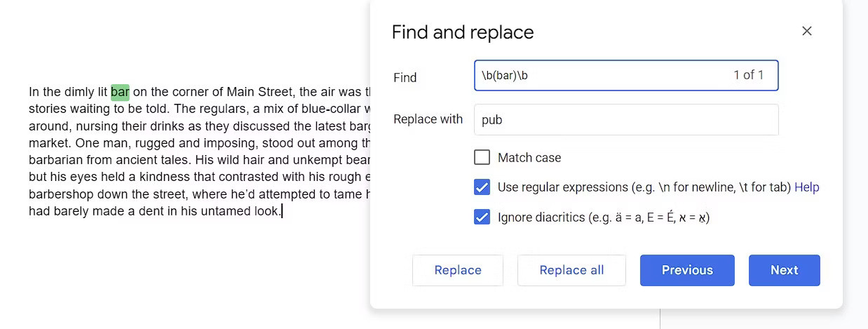Click the Find and replace dialog title
This screenshot has height=329, width=868.
click(x=462, y=32)
